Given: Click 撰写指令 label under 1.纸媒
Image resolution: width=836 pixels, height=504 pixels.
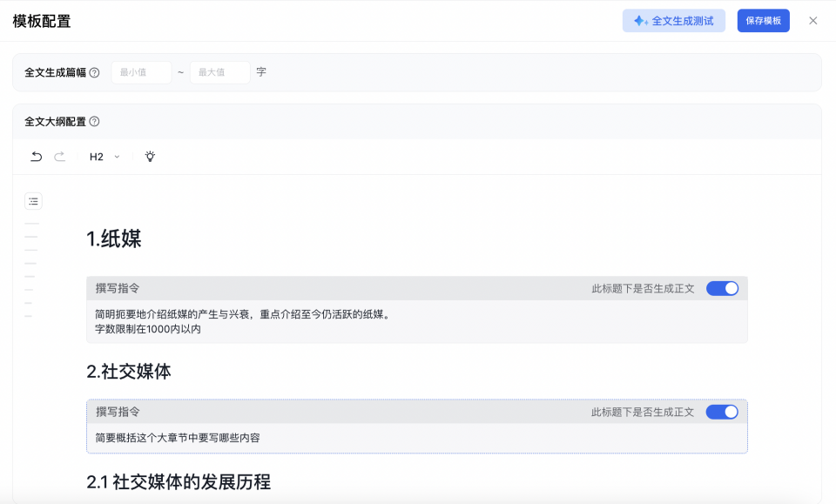Looking at the screenshot, I should [118, 288].
